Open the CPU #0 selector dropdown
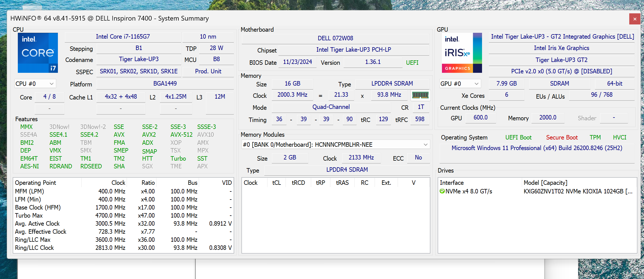644x279 pixels. (35, 84)
